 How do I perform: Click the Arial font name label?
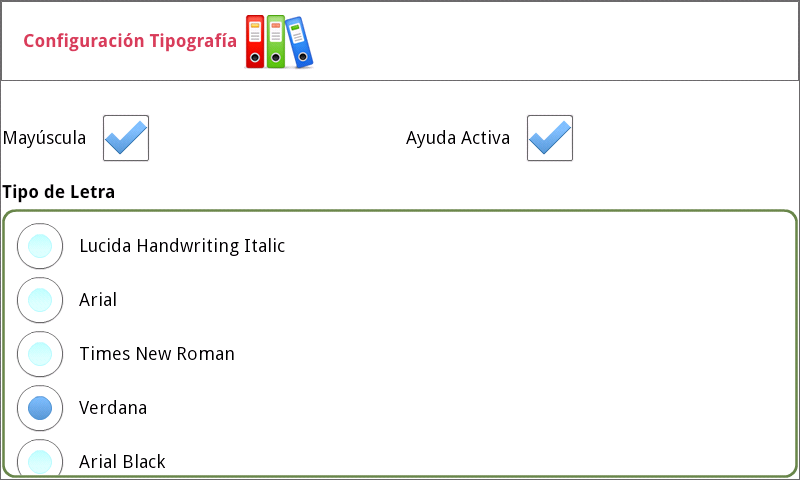(98, 300)
